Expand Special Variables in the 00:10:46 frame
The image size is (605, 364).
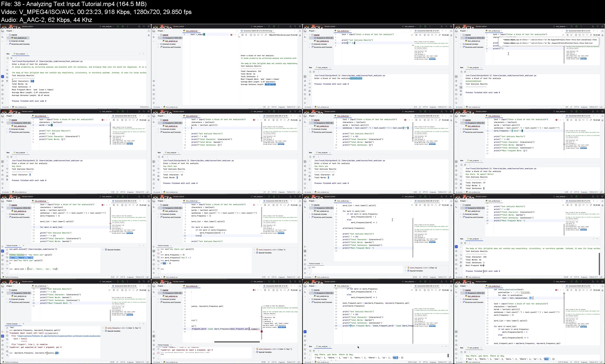[103, 250]
